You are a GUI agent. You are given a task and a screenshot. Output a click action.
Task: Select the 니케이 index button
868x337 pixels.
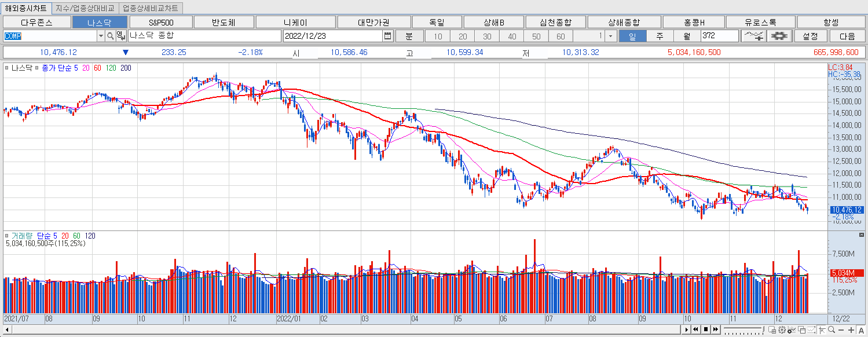pos(295,23)
